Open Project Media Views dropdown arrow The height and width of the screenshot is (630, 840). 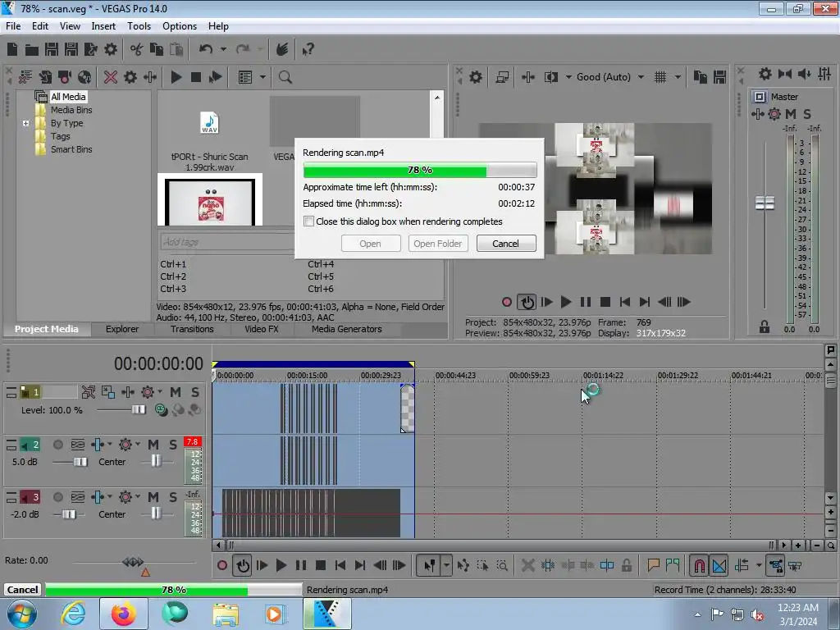click(x=262, y=77)
